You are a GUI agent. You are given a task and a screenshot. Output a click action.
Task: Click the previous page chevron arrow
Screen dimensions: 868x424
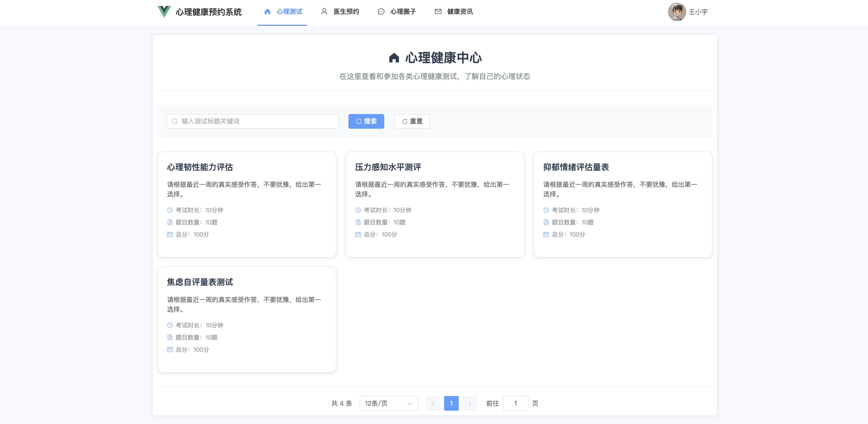(x=433, y=403)
